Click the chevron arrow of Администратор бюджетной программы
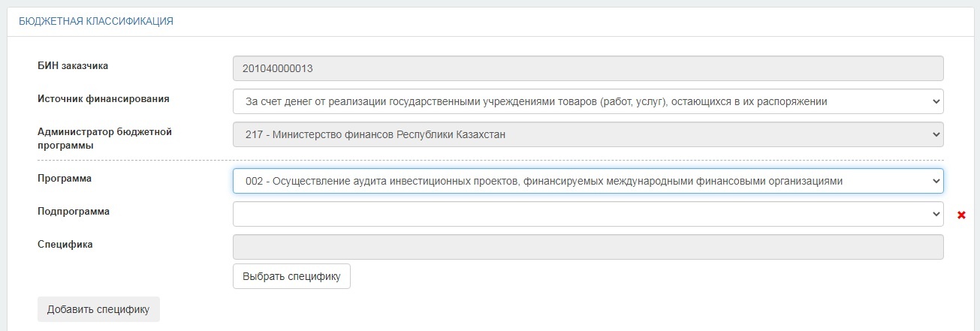980x331 pixels. (x=935, y=134)
